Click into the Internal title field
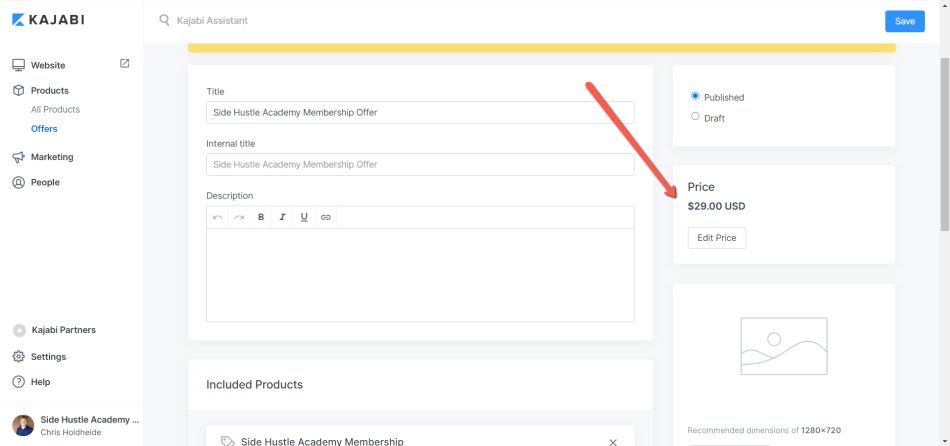The image size is (950, 446). pyautogui.click(x=420, y=164)
